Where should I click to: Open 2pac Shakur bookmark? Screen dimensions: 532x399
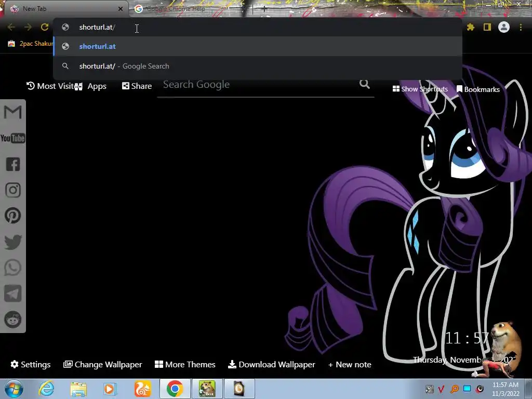point(31,44)
